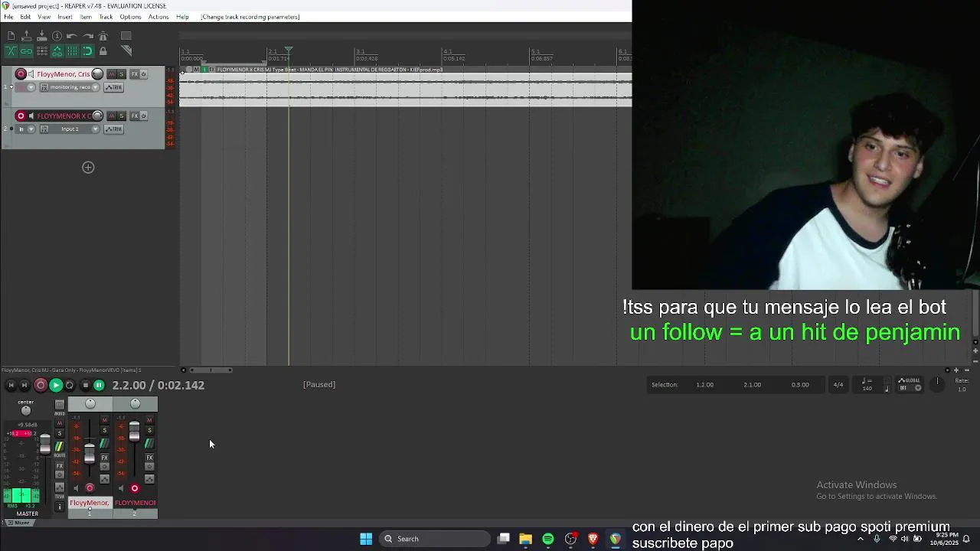The height and width of the screenshot is (551, 980).
Task: Click TRIM envelope button on track 2
Action: tap(113, 129)
